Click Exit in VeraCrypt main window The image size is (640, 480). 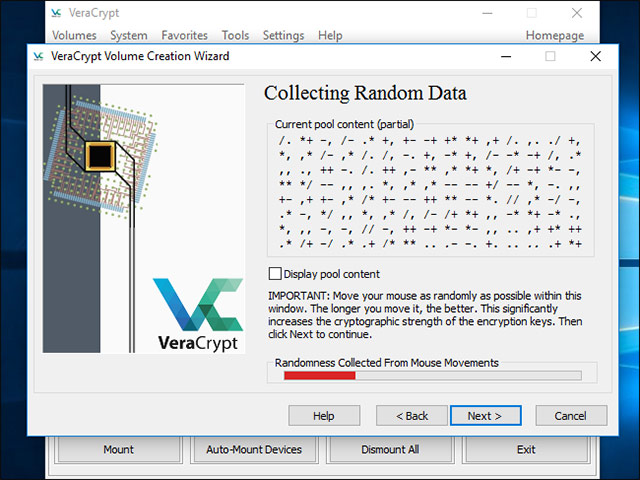coord(526,449)
